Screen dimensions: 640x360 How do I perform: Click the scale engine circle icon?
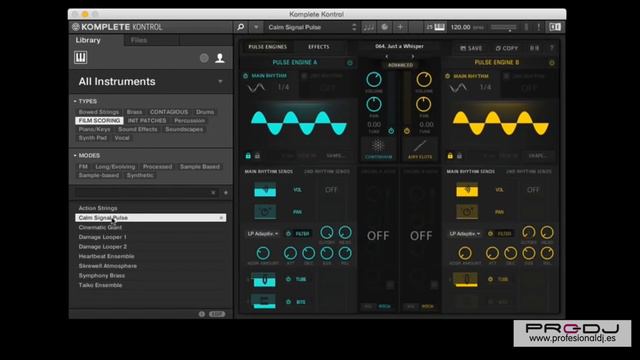pos(384,27)
